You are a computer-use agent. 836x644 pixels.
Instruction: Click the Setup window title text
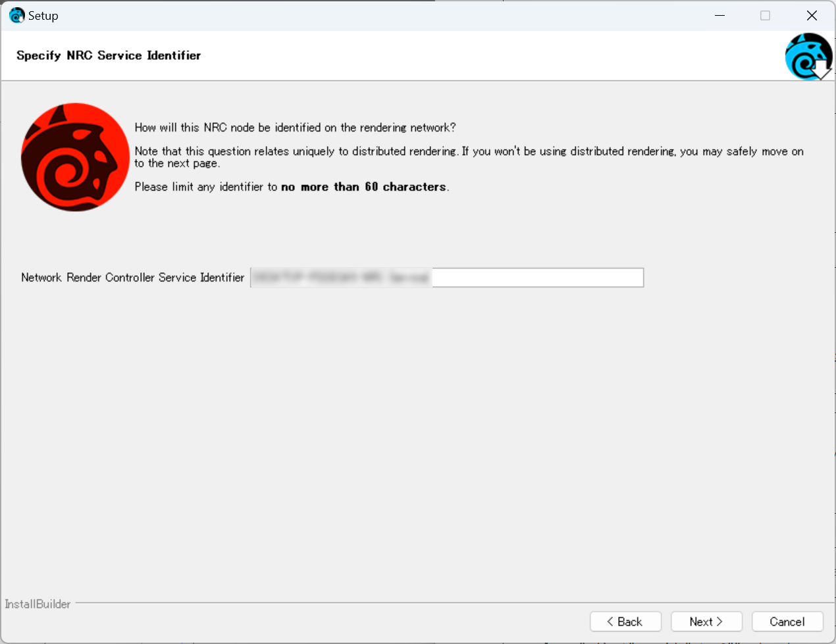[x=43, y=16]
